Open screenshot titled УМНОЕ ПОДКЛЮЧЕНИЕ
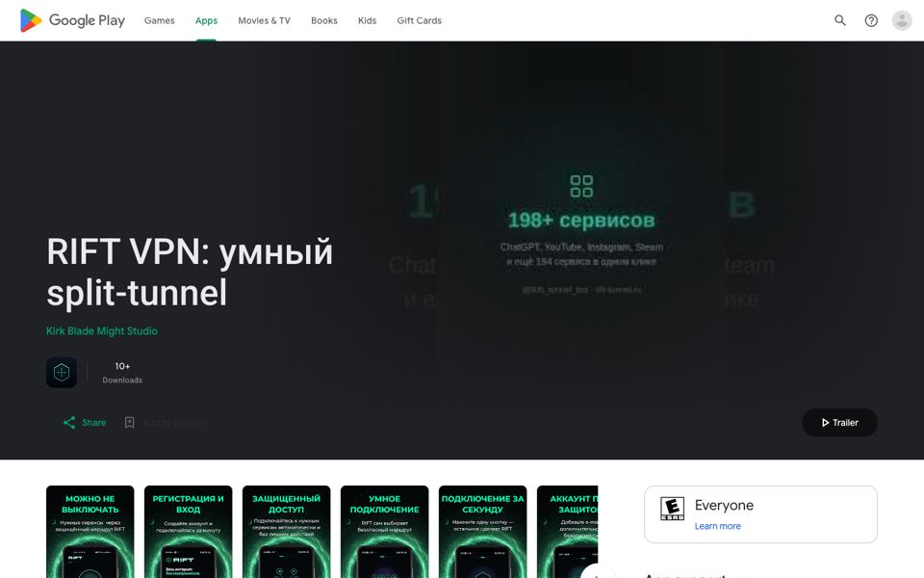This screenshot has width=924, height=578. click(x=384, y=532)
